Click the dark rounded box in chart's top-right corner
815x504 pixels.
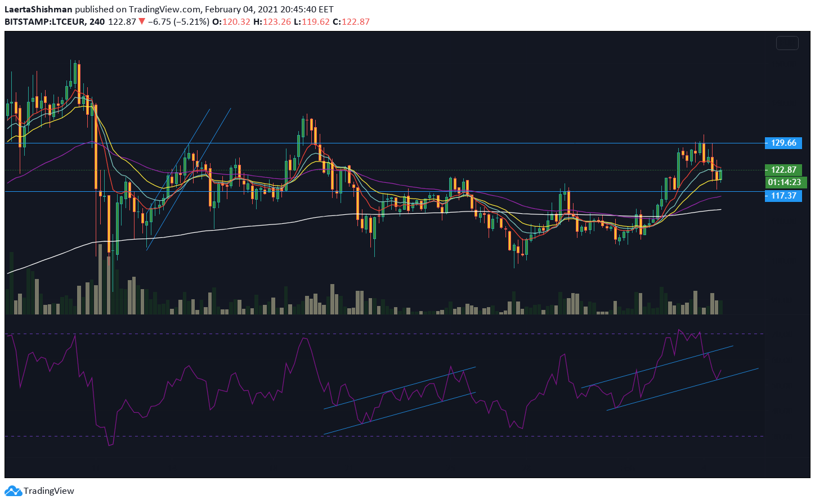pos(787,43)
